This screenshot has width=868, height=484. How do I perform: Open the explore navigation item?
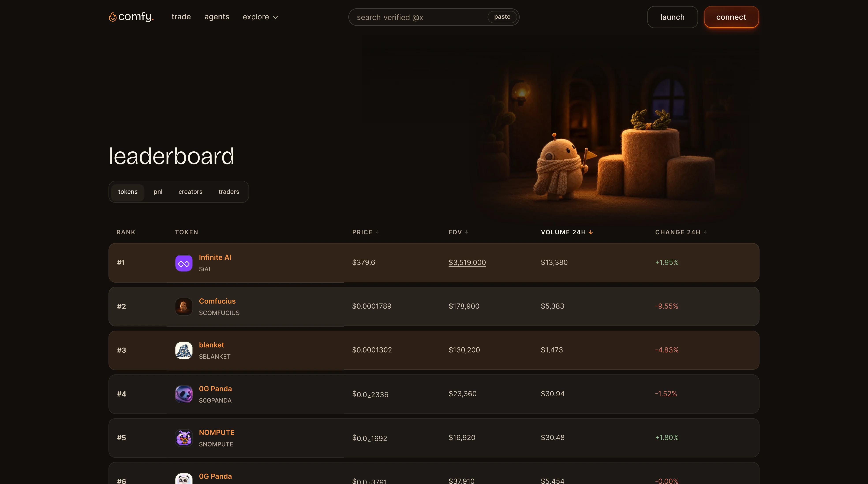coord(260,17)
